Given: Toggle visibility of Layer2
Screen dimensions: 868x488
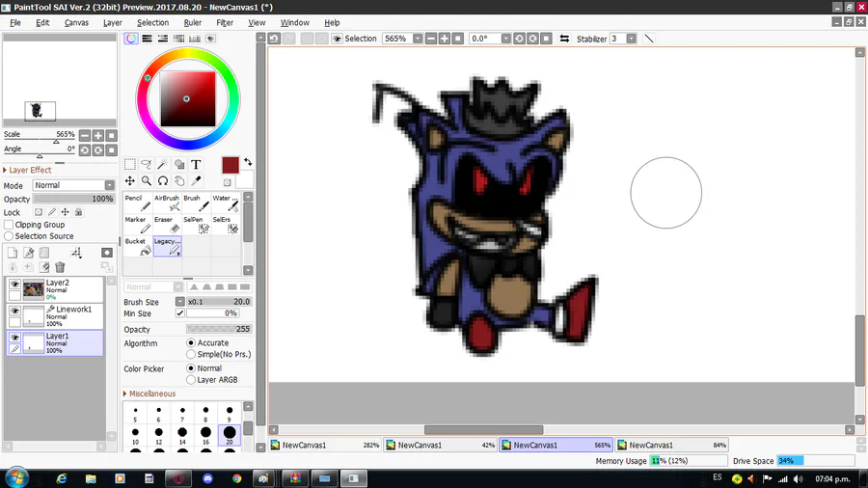Looking at the screenshot, I should [14, 285].
